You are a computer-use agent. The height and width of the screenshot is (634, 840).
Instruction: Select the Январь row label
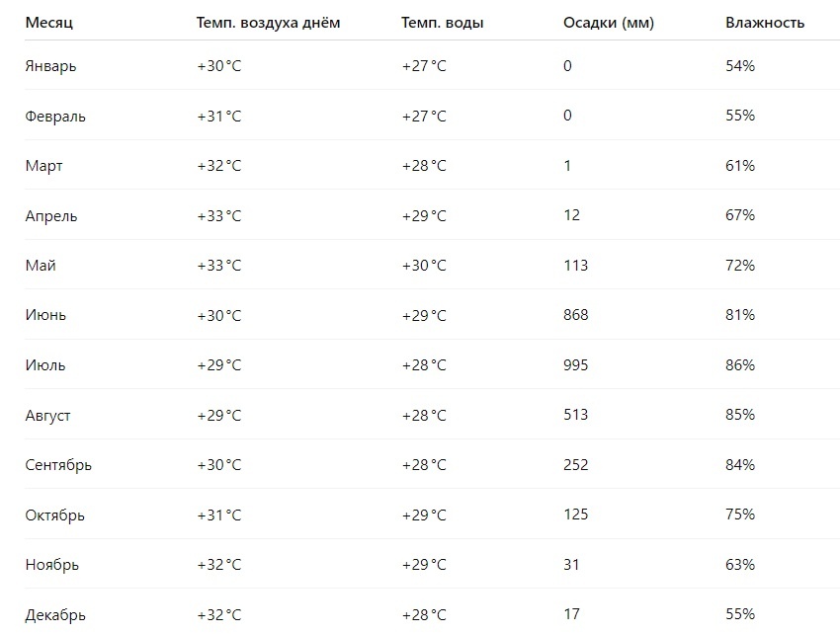[50, 66]
